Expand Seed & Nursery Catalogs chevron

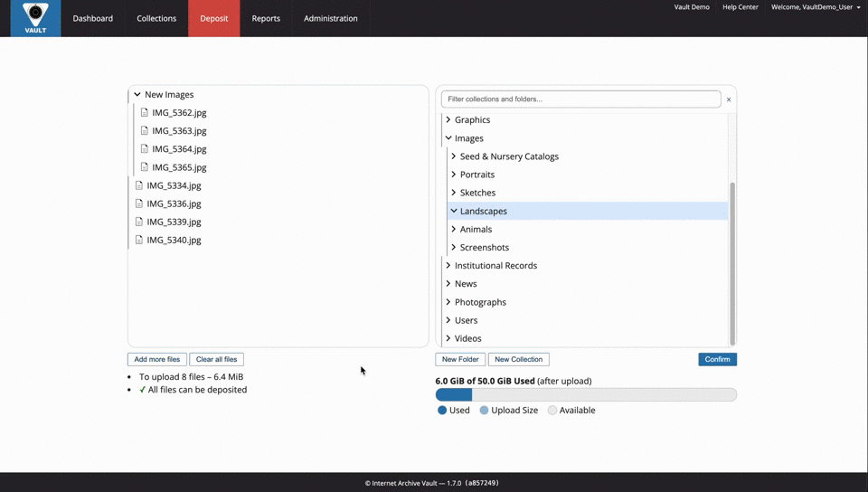(x=454, y=156)
